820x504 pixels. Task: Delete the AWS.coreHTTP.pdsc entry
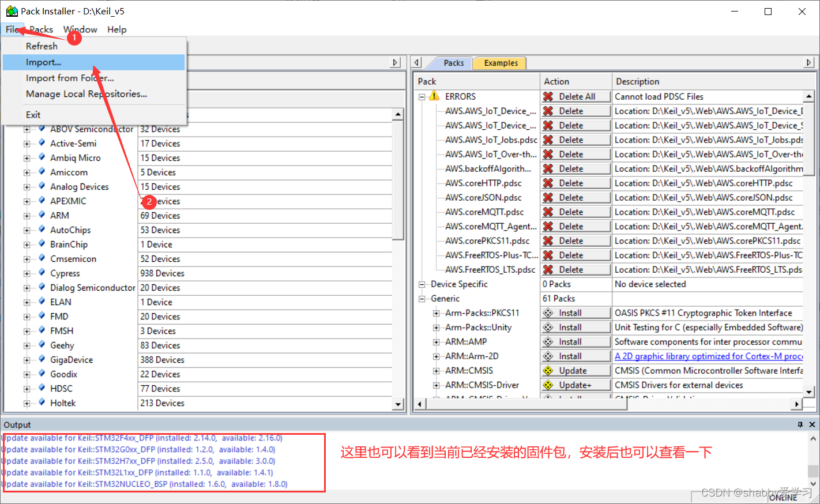click(576, 183)
